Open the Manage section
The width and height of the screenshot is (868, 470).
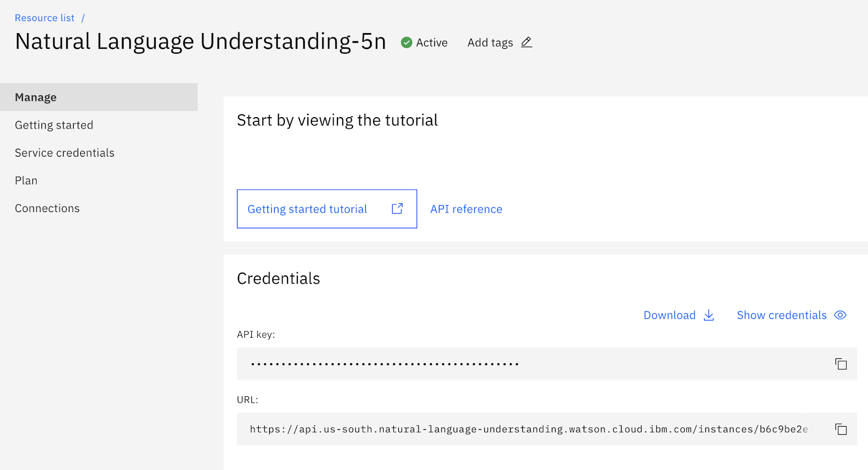99,97
